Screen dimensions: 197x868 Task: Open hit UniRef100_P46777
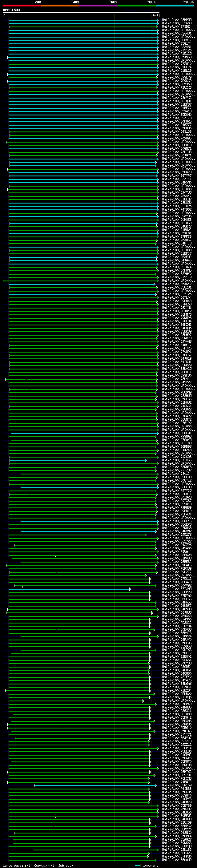click(x=176, y=125)
